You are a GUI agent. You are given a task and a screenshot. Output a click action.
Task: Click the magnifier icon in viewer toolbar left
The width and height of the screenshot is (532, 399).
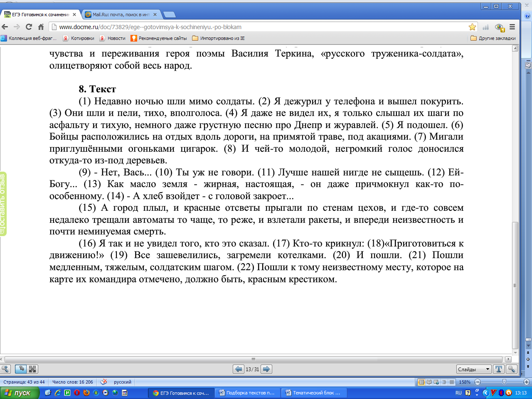point(5,369)
